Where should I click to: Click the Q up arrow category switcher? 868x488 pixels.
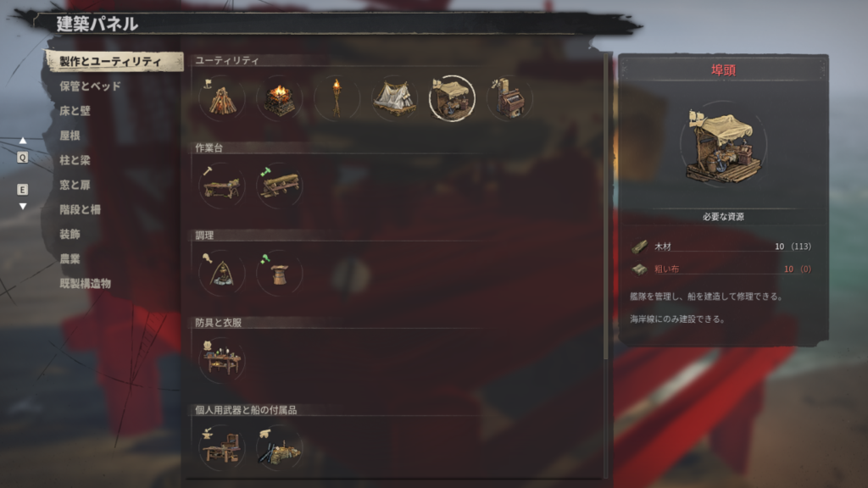pos(23,151)
